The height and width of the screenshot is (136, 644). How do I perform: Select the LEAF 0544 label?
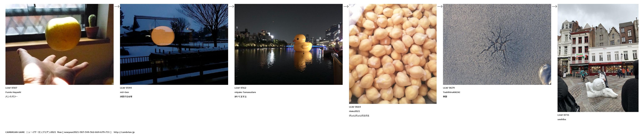(x=126, y=88)
